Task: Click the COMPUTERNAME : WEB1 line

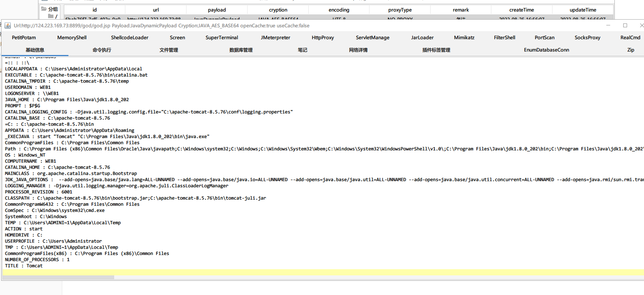Action: point(30,161)
